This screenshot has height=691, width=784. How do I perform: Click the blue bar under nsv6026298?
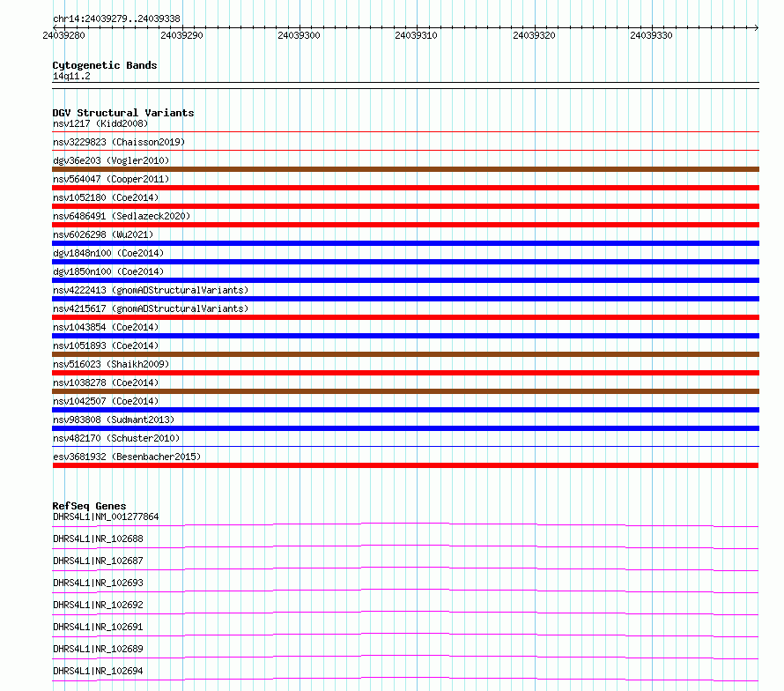click(405, 243)
